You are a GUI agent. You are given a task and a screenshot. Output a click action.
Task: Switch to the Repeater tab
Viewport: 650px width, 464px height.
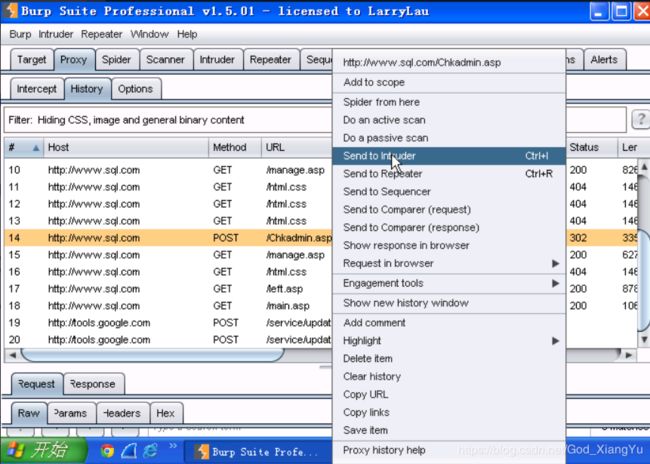[270, 60]
